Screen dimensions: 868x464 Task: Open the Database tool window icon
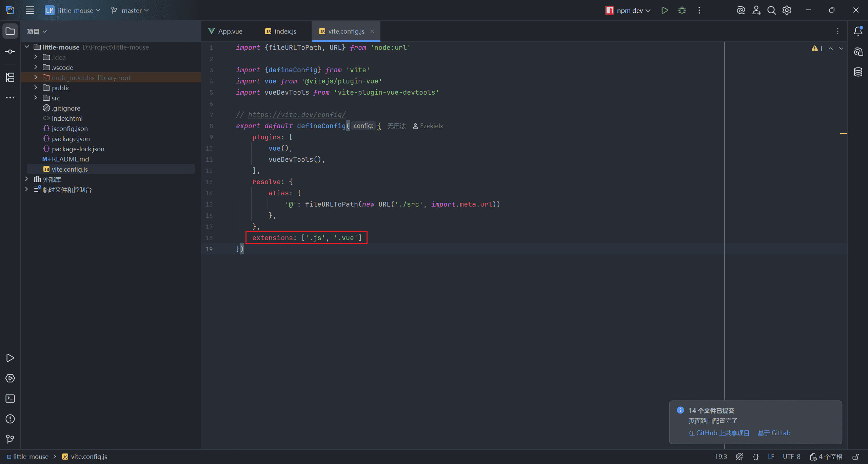click(858, 72)
